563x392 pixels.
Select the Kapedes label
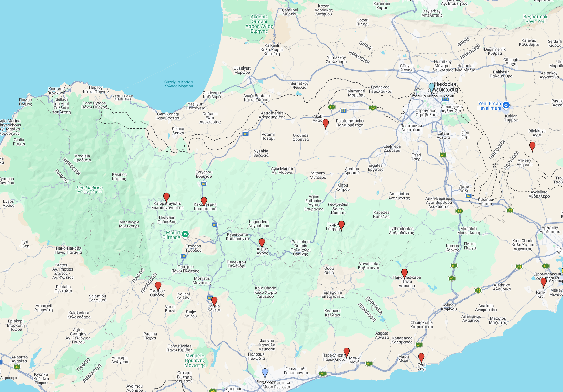[x=381, y=214]
